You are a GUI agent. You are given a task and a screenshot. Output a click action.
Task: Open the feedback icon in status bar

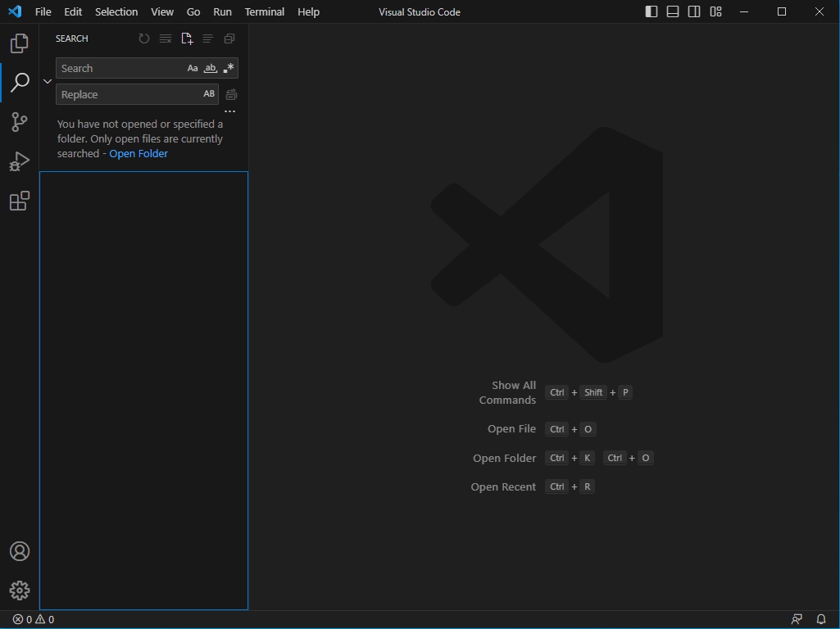click(797, 619)
